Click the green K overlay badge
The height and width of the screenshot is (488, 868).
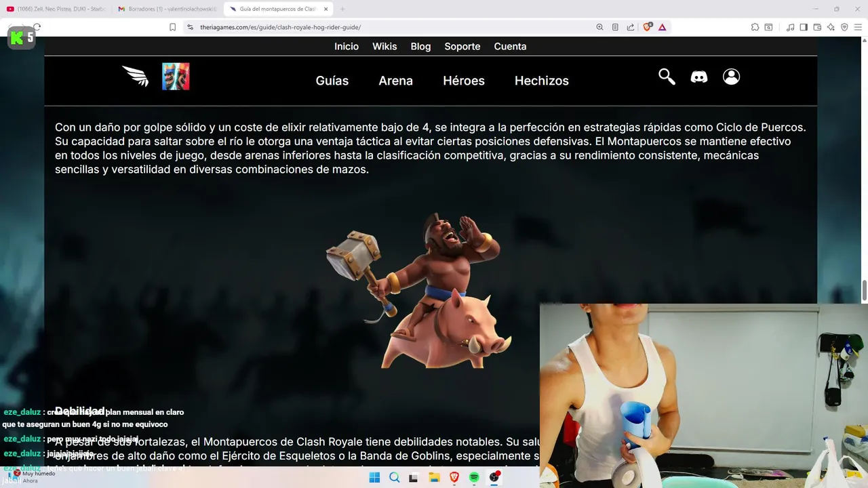[21, 37]
